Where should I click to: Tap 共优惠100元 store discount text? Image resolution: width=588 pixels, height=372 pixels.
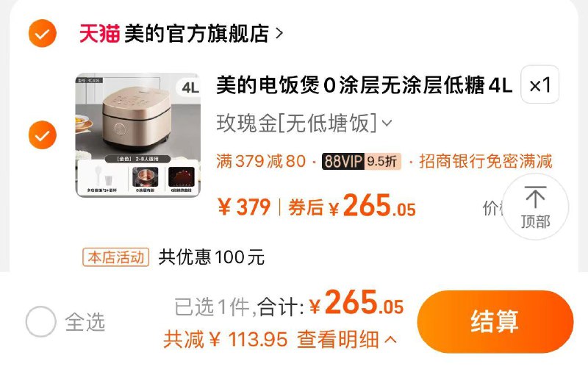click(212, 257)
